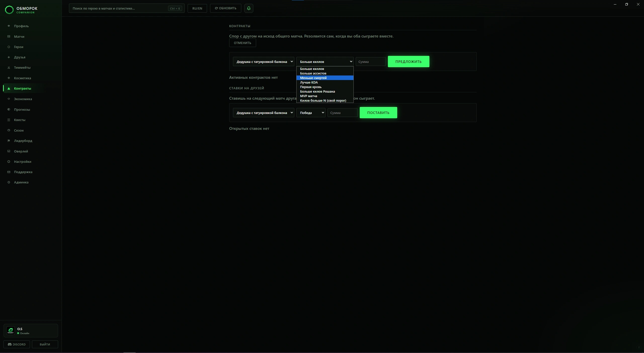Open the O.S user profile card
Image resolution: width=644 pixels, height=353 pixels.
31,331
